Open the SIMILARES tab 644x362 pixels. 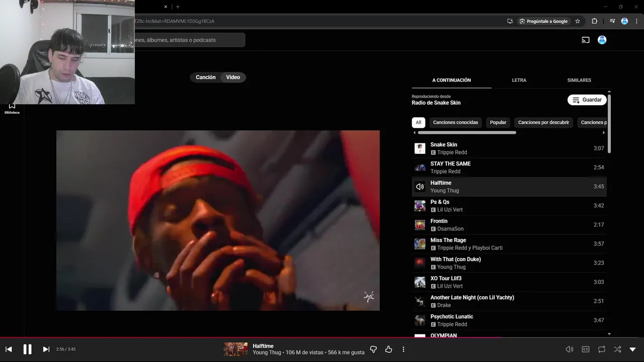(x=579, y=80)
